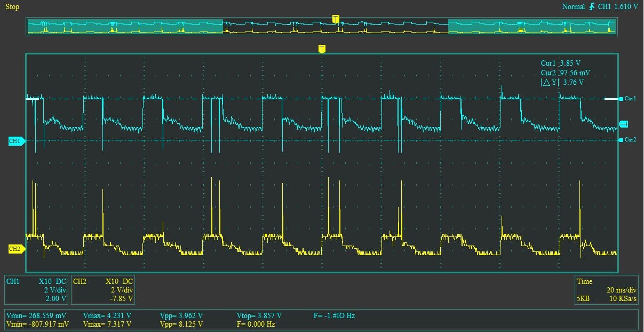Open the CH1 settings panel at bottom

(37, 289)
